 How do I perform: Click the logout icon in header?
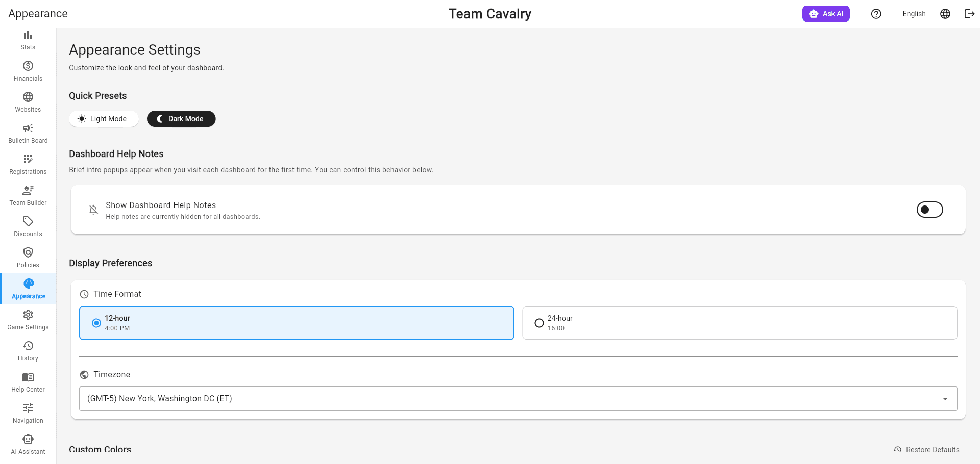point(969,14)
